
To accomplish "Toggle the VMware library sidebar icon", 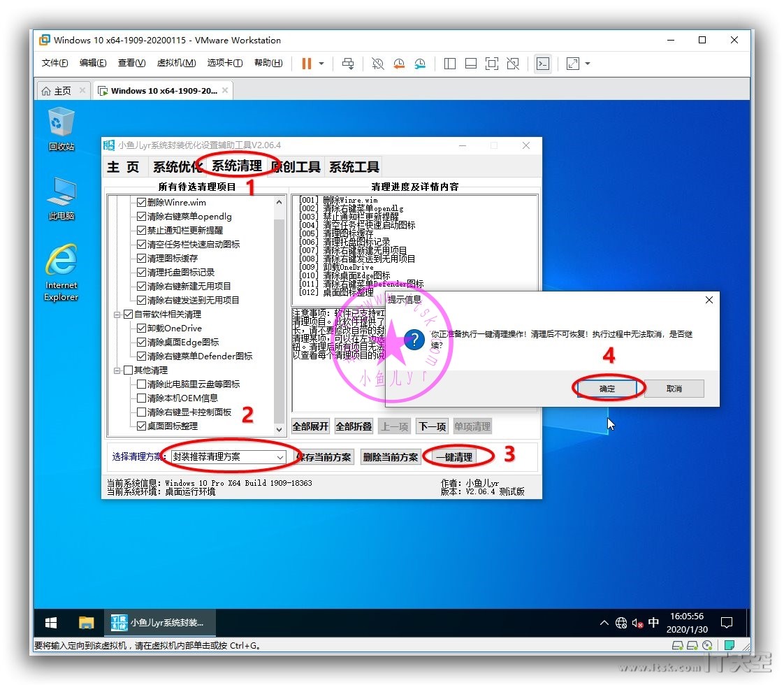I will 449,64.
